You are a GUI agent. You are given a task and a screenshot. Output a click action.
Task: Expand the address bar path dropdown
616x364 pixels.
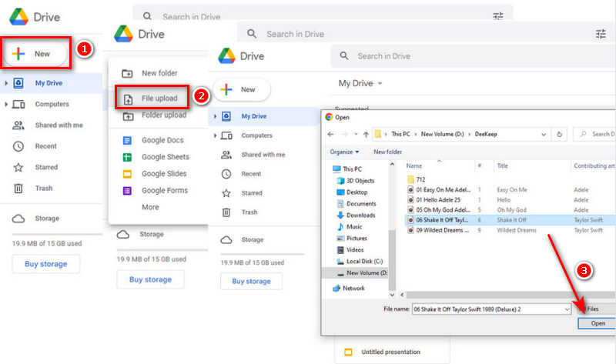(544, 135)
